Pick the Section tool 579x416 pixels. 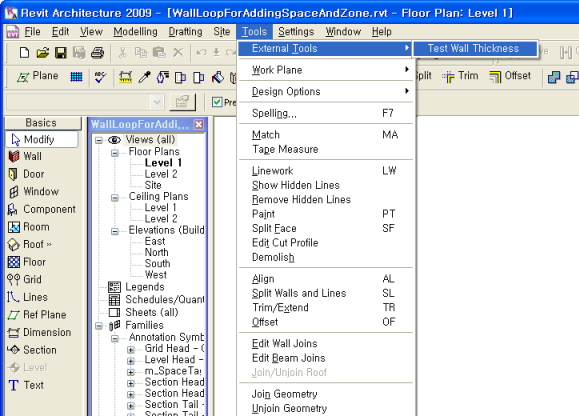click(32, 350)
